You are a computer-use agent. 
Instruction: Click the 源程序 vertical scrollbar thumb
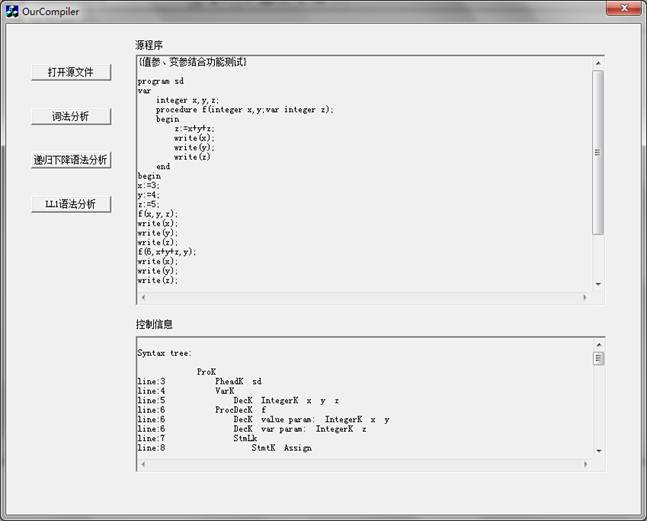tap(598, 152)
